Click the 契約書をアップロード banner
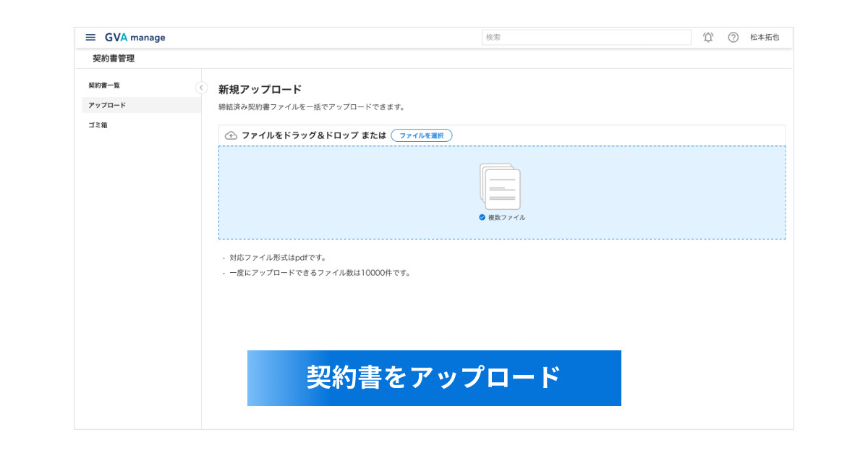Viewport: 868px width, 456px height. [x=434, y=378]
